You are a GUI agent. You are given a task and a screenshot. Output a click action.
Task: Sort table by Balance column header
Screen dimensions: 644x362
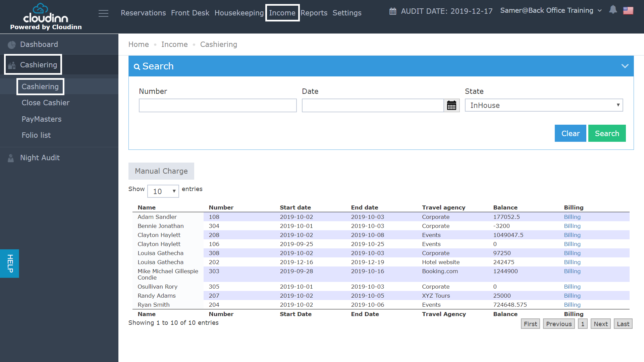(x=505, y=207)
